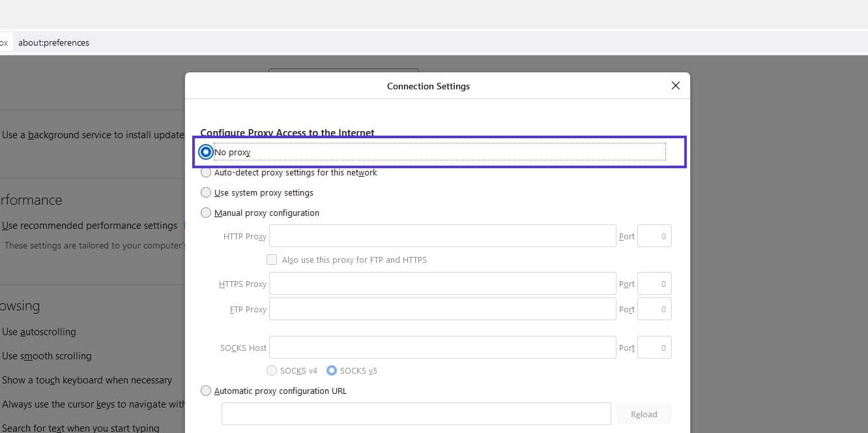The image size is (868, 433).
Task: Focus the HTTPS Proxy text field
Action: click(x=442, y=284)
